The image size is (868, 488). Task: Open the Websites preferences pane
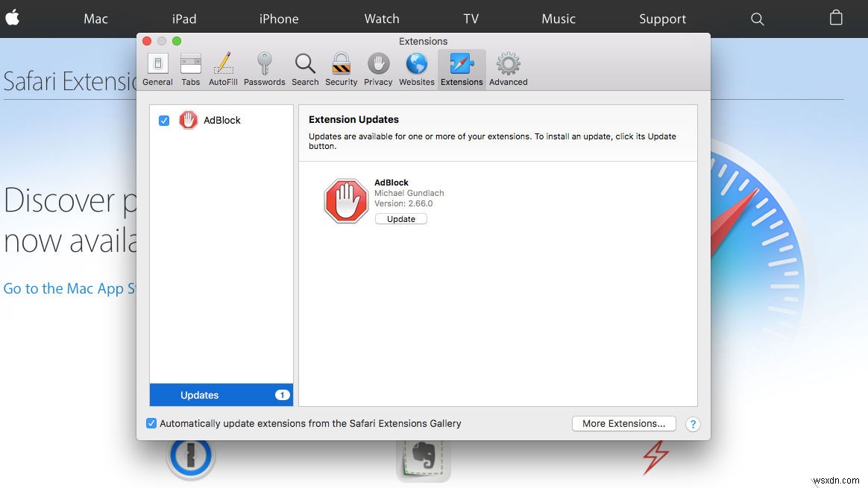pos(416,69)
